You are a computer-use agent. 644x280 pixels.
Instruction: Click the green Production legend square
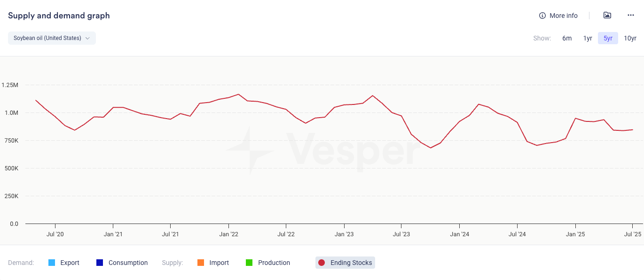tap(249, 263)
